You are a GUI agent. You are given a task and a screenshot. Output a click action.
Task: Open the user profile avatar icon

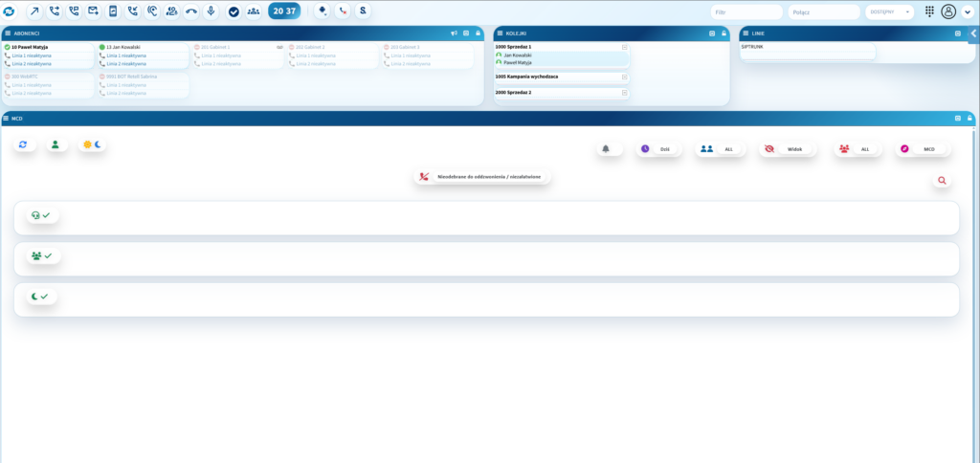coord(948,11)
